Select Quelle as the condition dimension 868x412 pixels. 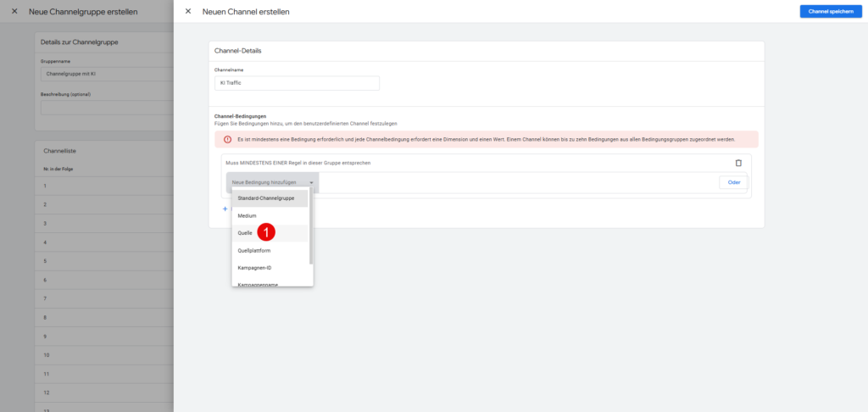tap(245, 233)
